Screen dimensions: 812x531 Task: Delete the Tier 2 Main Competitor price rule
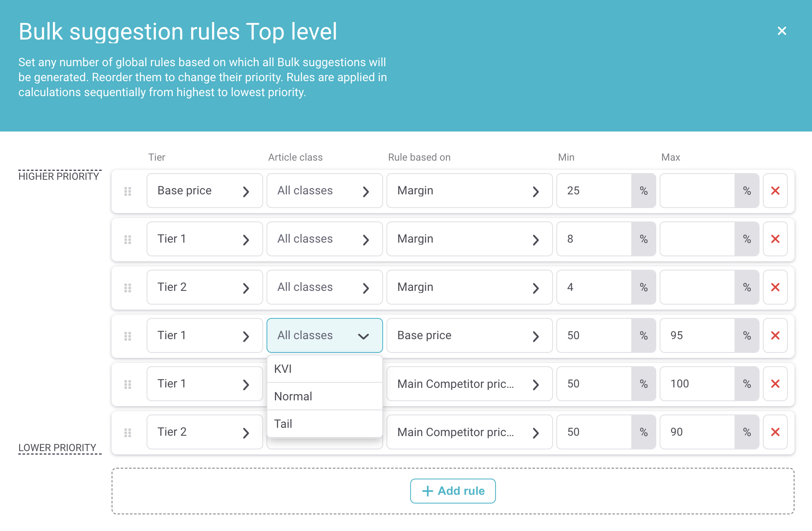(775, 432)
